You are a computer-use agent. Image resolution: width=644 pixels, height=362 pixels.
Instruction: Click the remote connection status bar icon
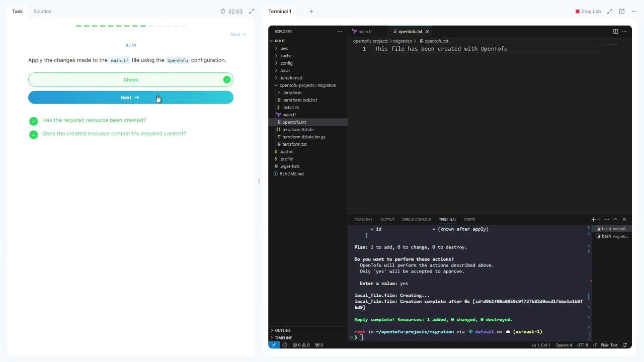coord(274,345)
